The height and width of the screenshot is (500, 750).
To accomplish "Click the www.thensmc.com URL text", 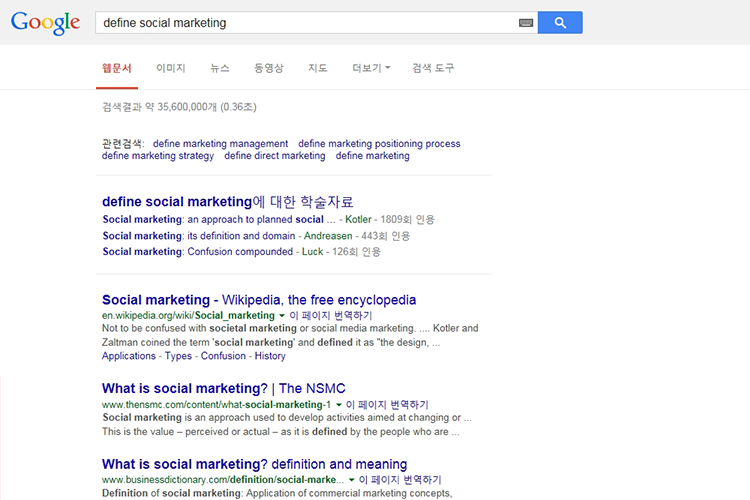I will point(216,405).
